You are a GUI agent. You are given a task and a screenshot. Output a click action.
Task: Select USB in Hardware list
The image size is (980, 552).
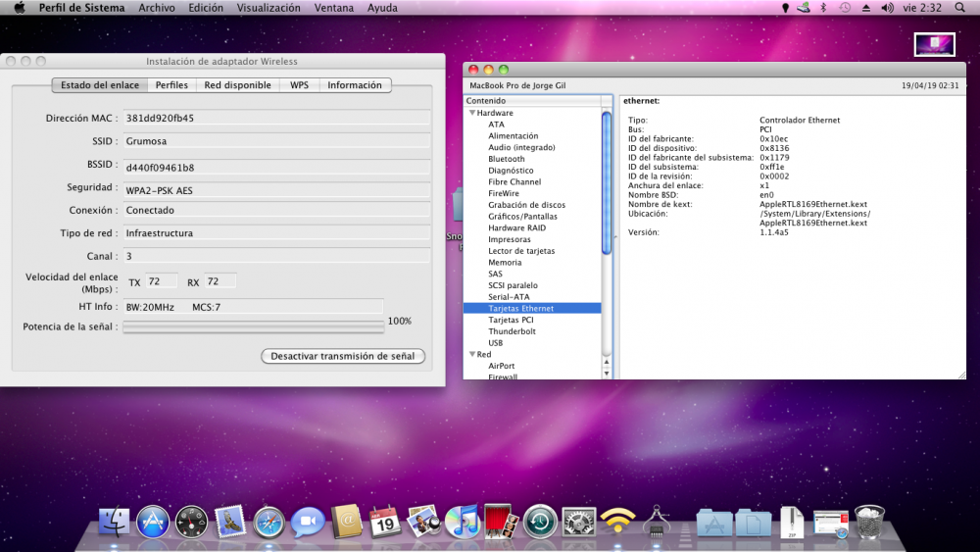tap(495, 342)
